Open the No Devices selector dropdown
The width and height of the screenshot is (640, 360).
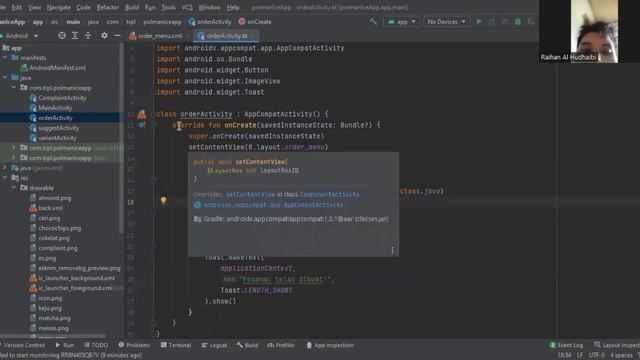click(447, 22)
